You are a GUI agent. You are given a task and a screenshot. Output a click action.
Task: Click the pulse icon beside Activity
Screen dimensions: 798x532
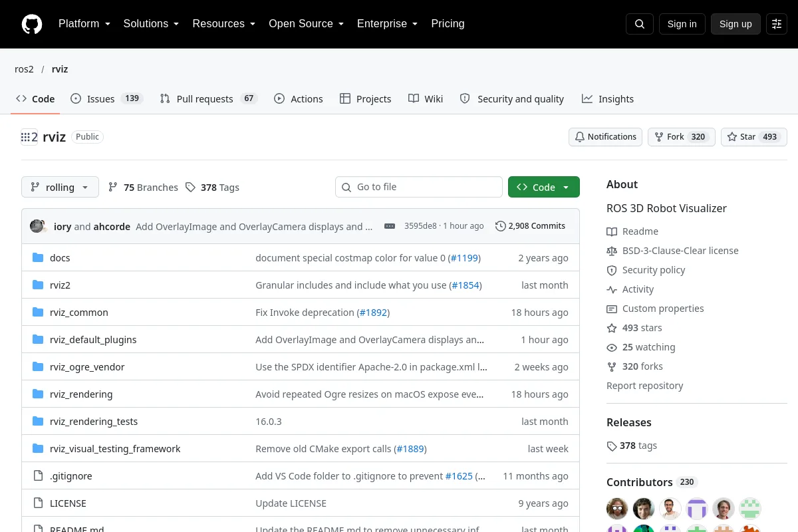[x=612, y=289]
